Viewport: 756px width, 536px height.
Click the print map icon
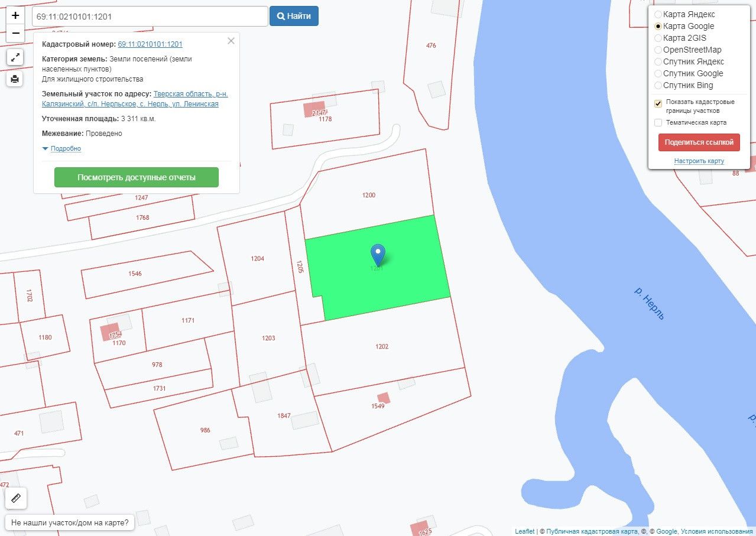(15, 78)
